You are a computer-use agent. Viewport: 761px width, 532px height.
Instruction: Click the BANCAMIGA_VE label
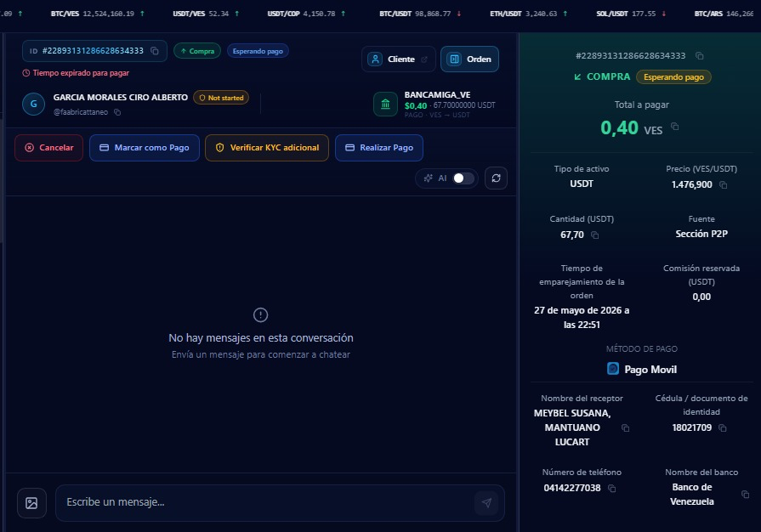click(x=437, y=94)
